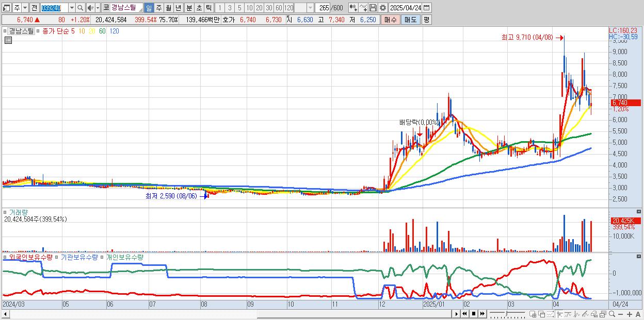Viewport: 644px width, 320px height.
Task: Expand the dropdown next to speaker icon
Action: [x=98, y=8]
